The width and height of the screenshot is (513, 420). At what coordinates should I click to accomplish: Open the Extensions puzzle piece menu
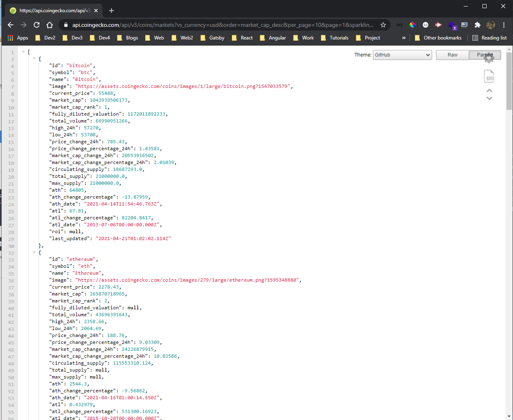click(478, 25)
